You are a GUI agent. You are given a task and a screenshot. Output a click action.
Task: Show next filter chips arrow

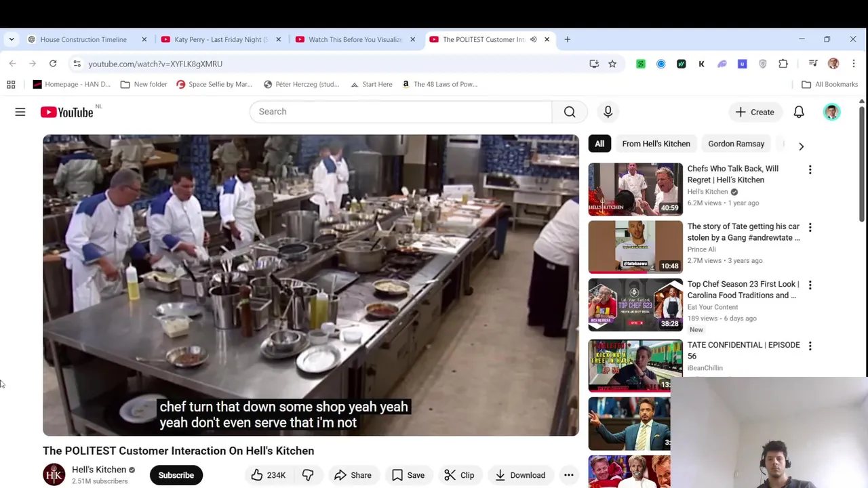pos(801,146)
